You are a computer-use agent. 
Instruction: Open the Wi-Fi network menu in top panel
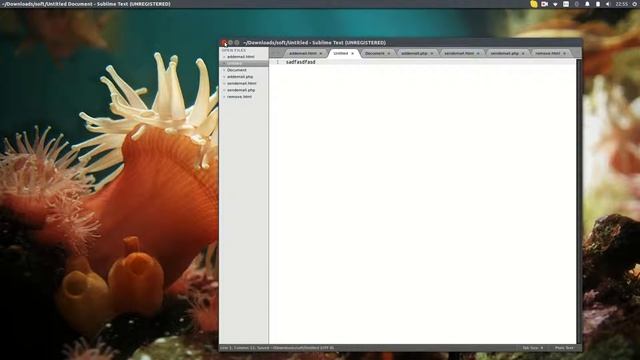pyautogui.click(x=555, y=4)
